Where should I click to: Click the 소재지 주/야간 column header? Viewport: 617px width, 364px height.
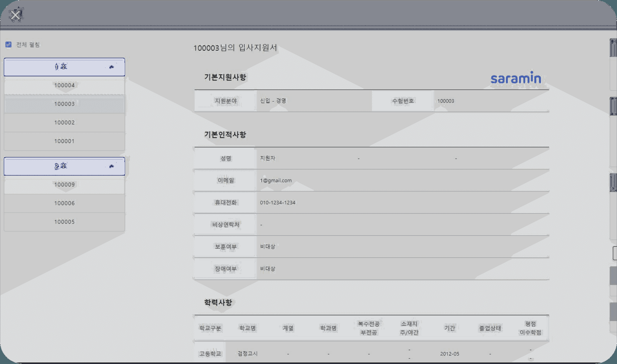[x=409, y=328]
